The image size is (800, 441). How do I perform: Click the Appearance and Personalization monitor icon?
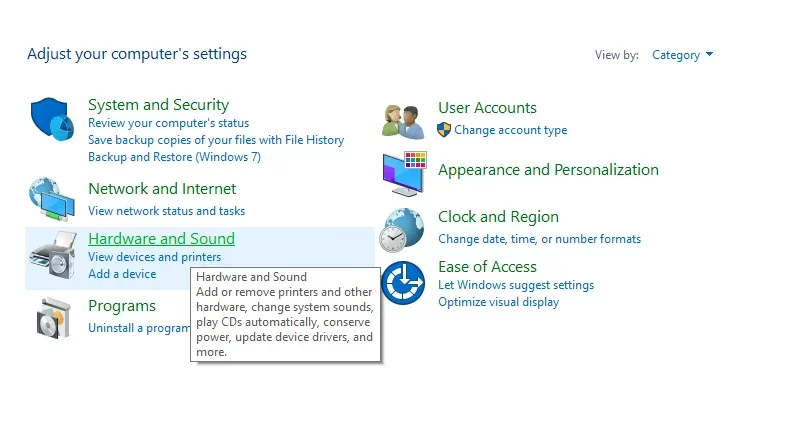point(404,174)
